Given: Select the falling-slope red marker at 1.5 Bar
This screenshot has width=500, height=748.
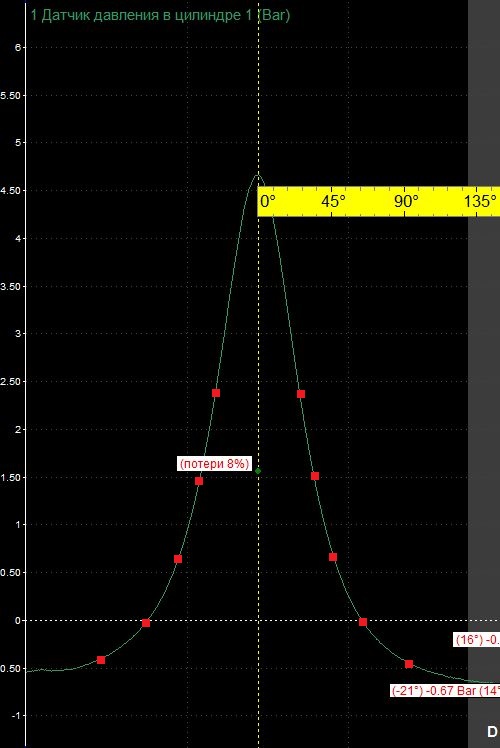Looking at the screenshot, I should (315, 476).
